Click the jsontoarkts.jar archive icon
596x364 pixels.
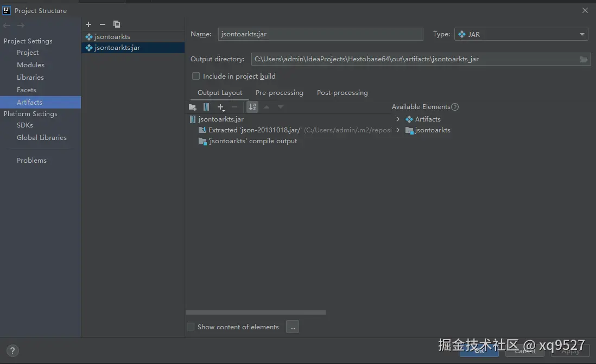[193, 119]
